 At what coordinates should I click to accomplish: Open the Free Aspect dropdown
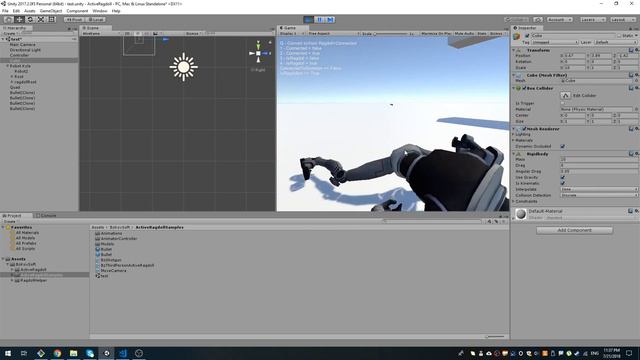[333, 33]
